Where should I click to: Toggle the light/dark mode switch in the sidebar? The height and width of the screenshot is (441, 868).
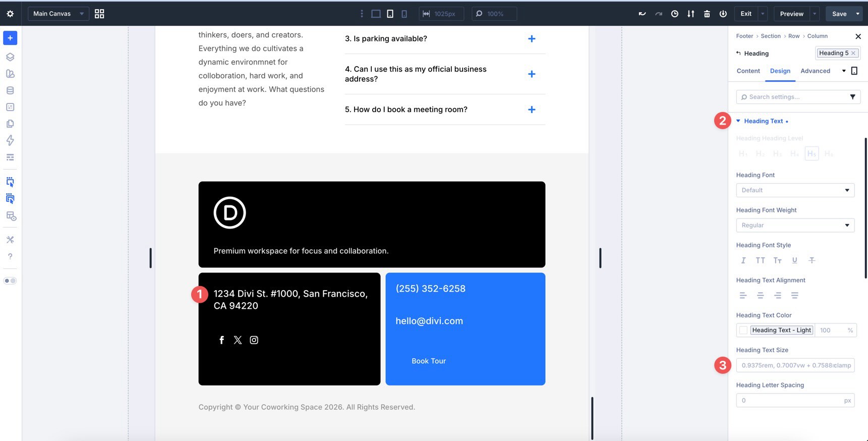(x=10, y=281)
